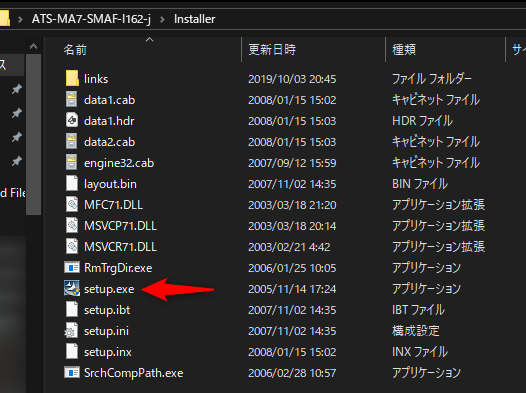Click the date 2003/02/21 4:42
The height and width of the screenshot is (393, 526).
(289, 247)
